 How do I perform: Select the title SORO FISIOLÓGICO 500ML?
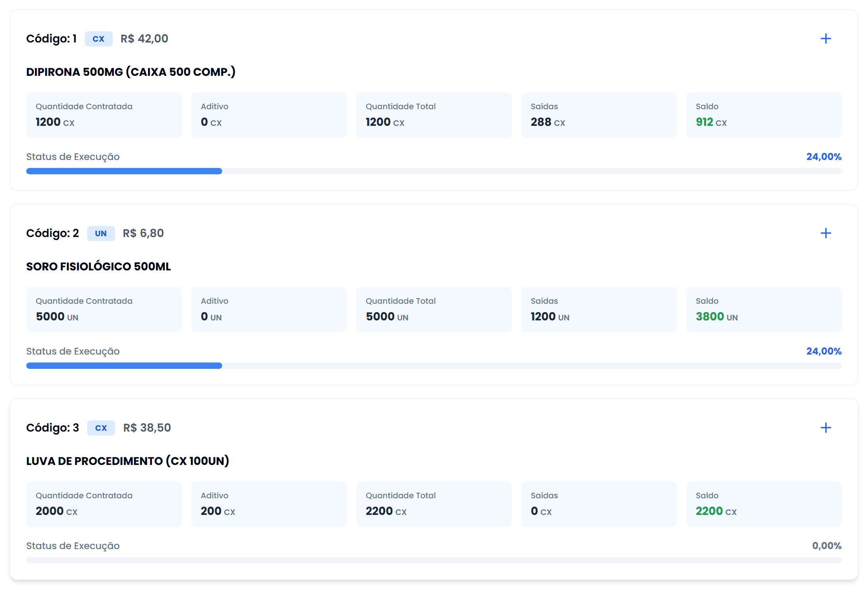click(98, 266)
